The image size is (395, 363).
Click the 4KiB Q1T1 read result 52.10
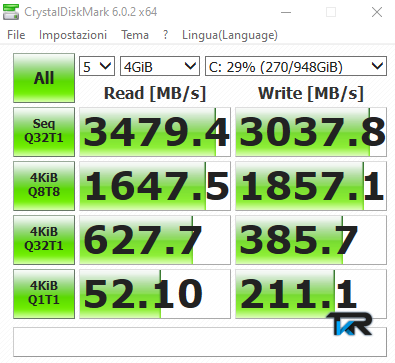155,294
